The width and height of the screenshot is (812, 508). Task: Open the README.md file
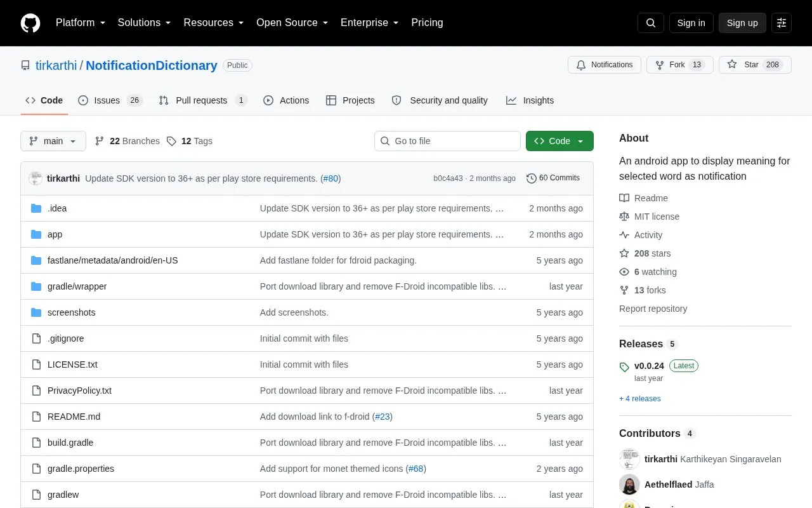74,417
